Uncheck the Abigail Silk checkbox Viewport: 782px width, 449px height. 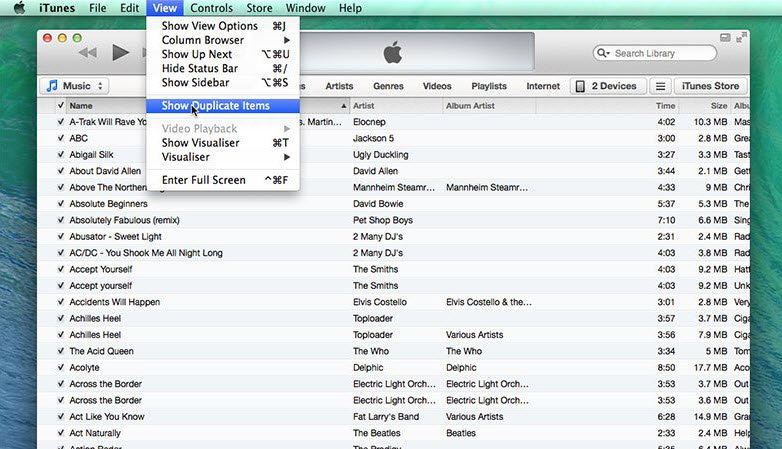pos(61,154)
